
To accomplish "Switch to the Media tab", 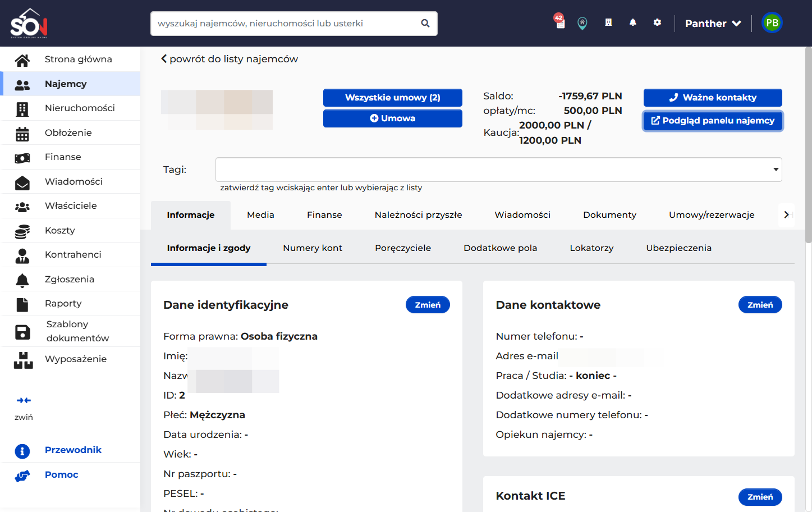I will [261, 215].
